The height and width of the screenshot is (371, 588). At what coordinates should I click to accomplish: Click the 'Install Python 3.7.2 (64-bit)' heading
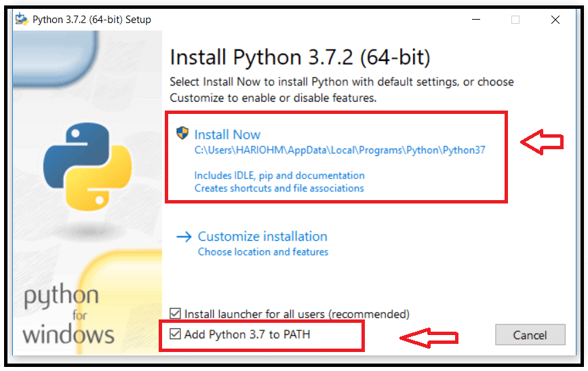pyautogui.click(x=300, y=57)
